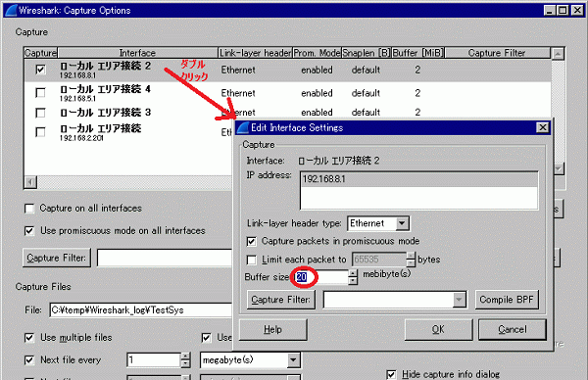Enable capture for ローカル エリア接続 3

(40, 113)
